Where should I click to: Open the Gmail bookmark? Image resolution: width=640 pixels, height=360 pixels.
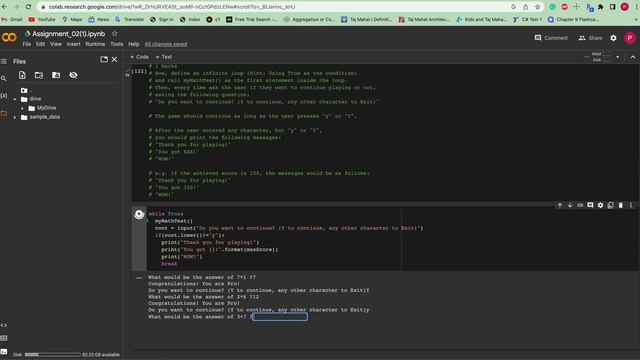(x=12, y=19)
